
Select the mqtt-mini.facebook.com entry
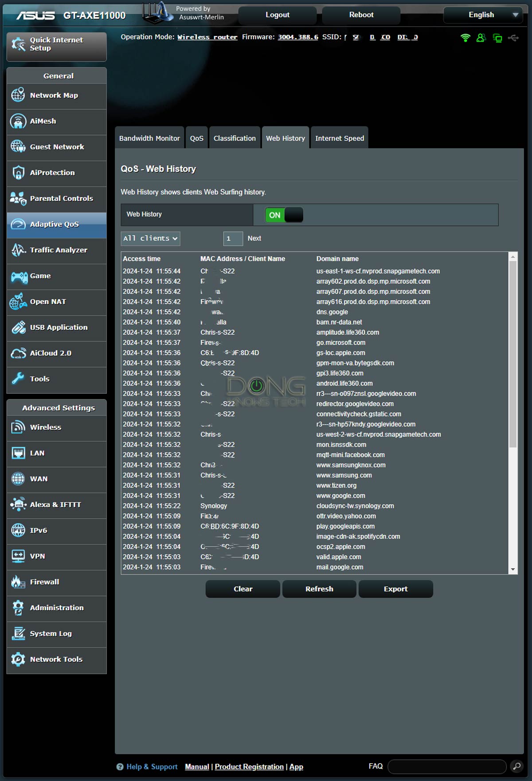pos(351,455)
